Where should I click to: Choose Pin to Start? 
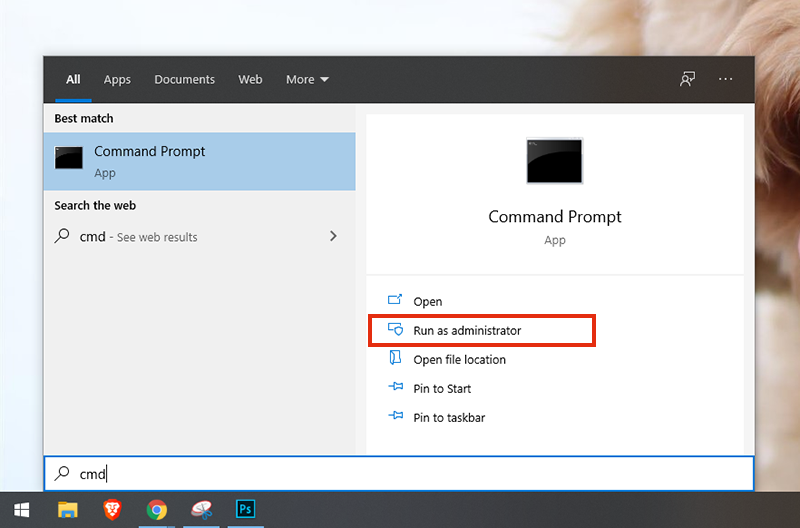(442, 389)
